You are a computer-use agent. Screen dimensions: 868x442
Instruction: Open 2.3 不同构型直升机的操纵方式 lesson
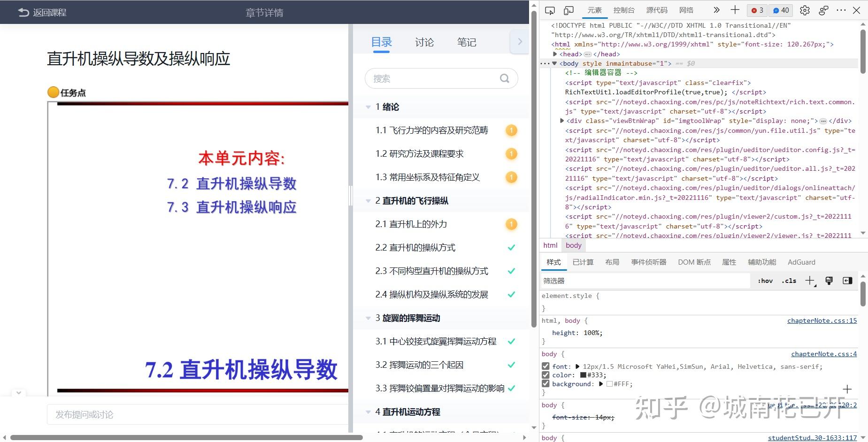click(x=432, y=271)
